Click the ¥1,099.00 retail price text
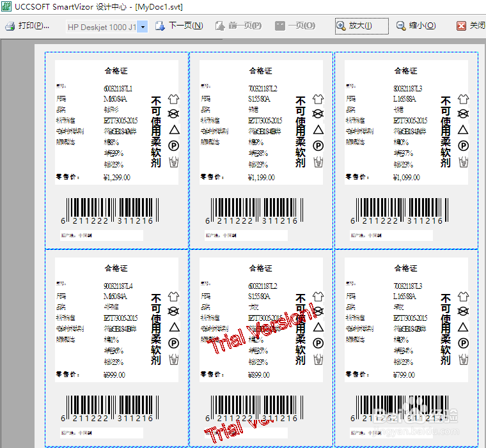 click(406, 178)
